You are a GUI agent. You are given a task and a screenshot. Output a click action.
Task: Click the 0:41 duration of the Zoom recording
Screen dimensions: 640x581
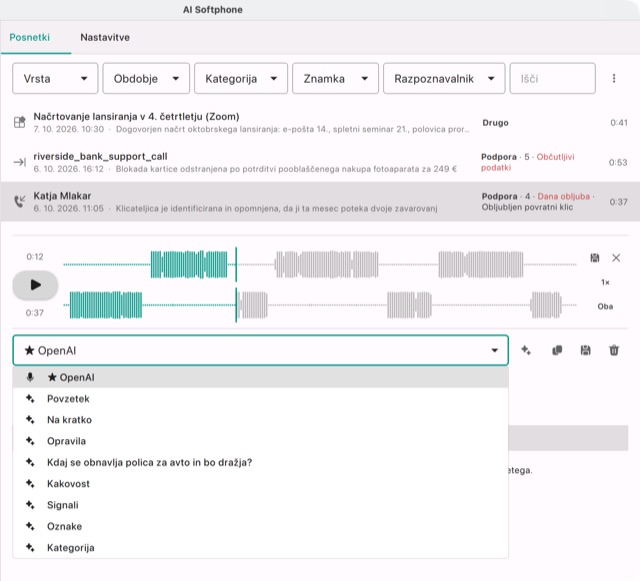tap(619, 123)
